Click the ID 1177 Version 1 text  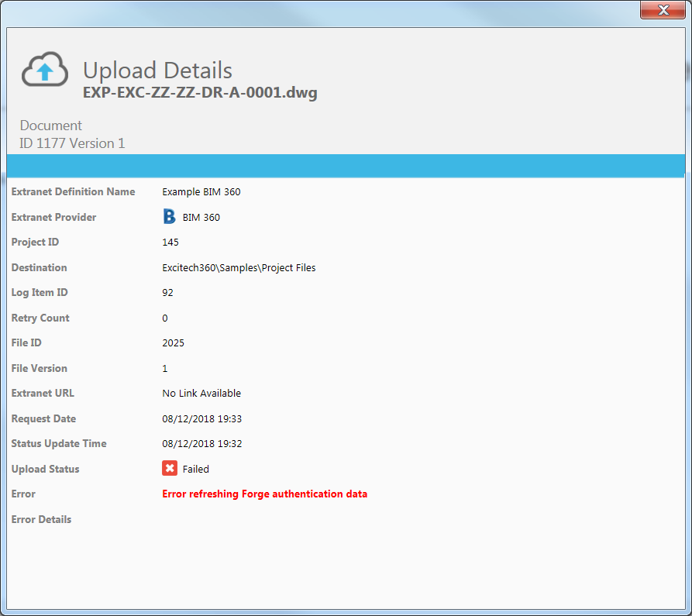(x=72, y=143)
